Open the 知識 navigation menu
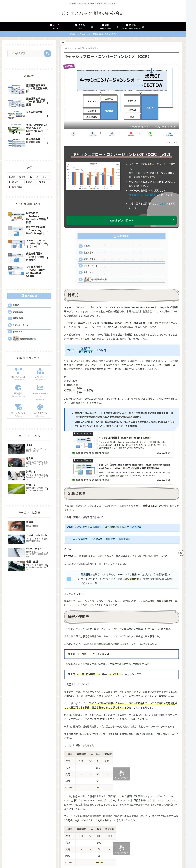Screen dimensions: 196x868 click(105, 26)
